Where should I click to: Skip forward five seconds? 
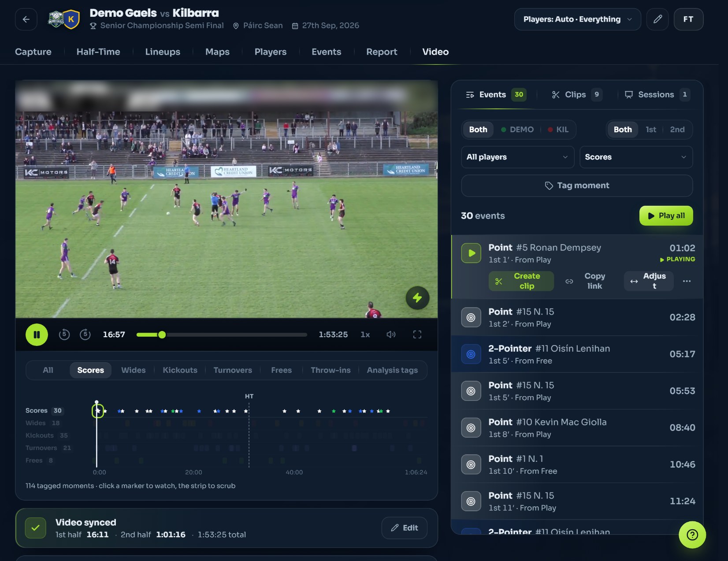pyautogui.click(x=85, y=334)
